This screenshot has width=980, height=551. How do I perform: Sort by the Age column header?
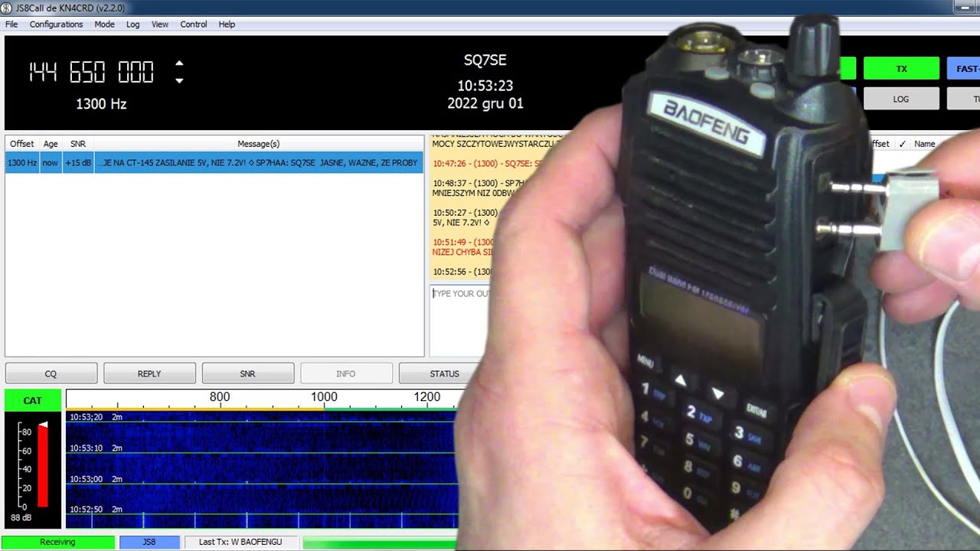pos(51,144)
